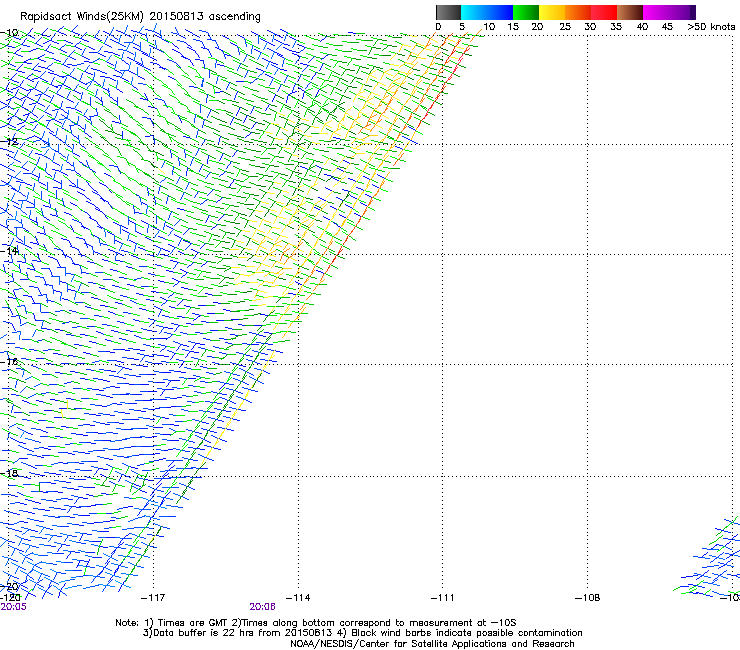Viewport: 740px width, 650px height.
Task: Click the cyan-blue 5-15 knots legend segment
Action: [487, 12]
